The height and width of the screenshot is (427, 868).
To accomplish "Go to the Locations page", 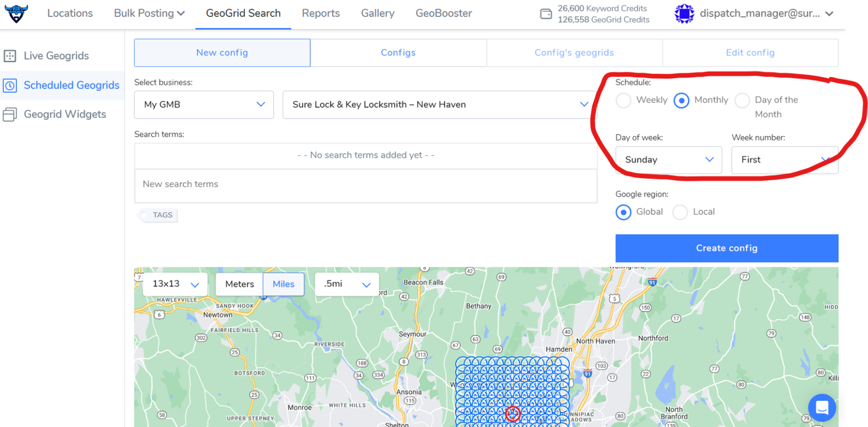I will (70, 14).
